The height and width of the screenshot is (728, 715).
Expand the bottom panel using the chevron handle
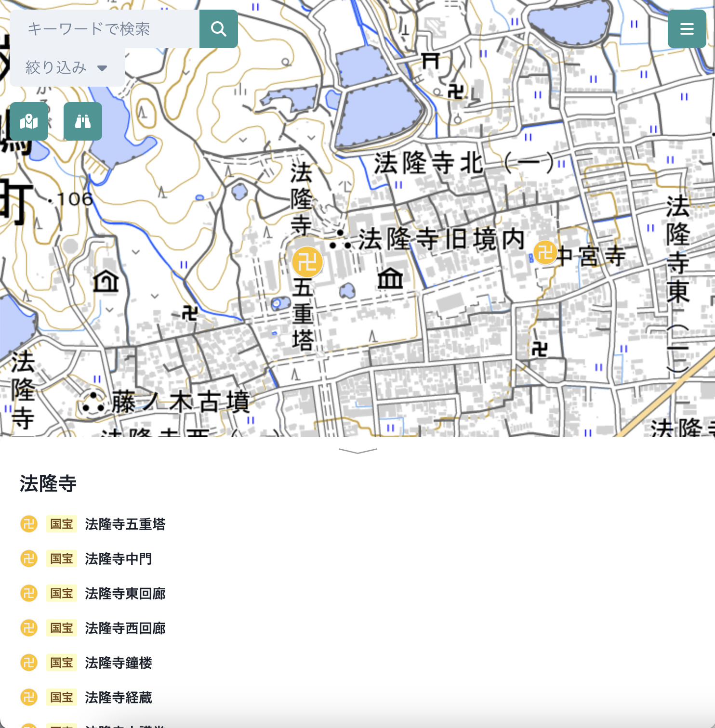tap(357, 450)
